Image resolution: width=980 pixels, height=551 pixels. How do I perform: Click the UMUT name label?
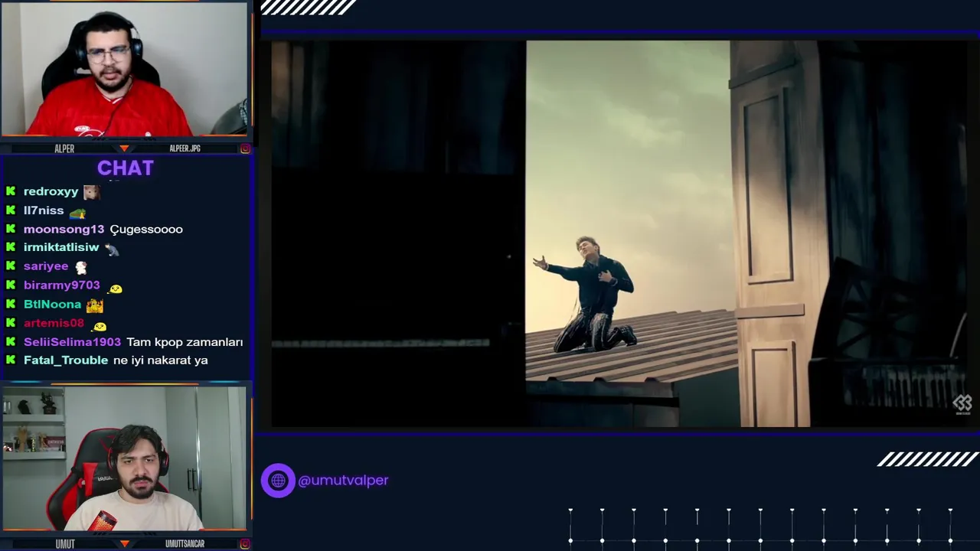[x=65, y=543]
